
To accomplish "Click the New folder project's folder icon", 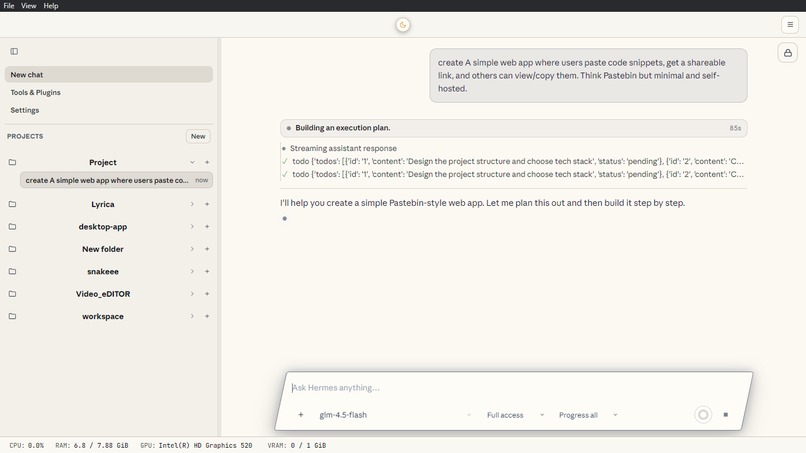I will 12,249.
